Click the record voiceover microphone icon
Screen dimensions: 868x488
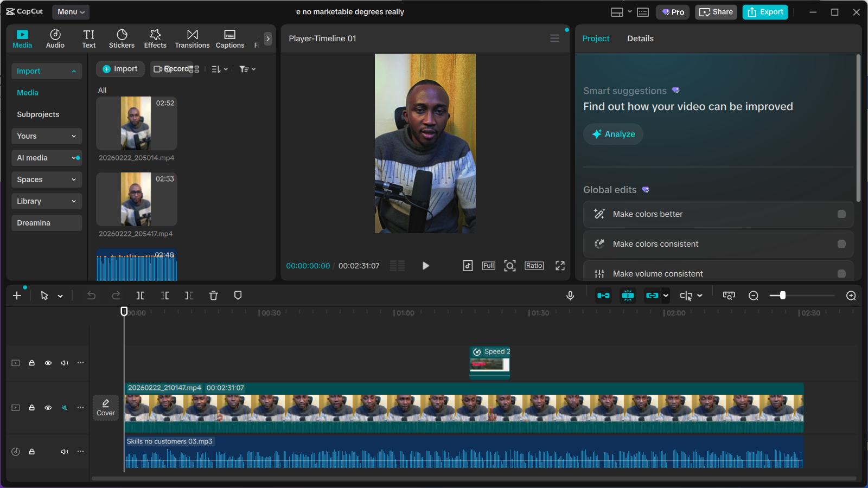point(570,296)
